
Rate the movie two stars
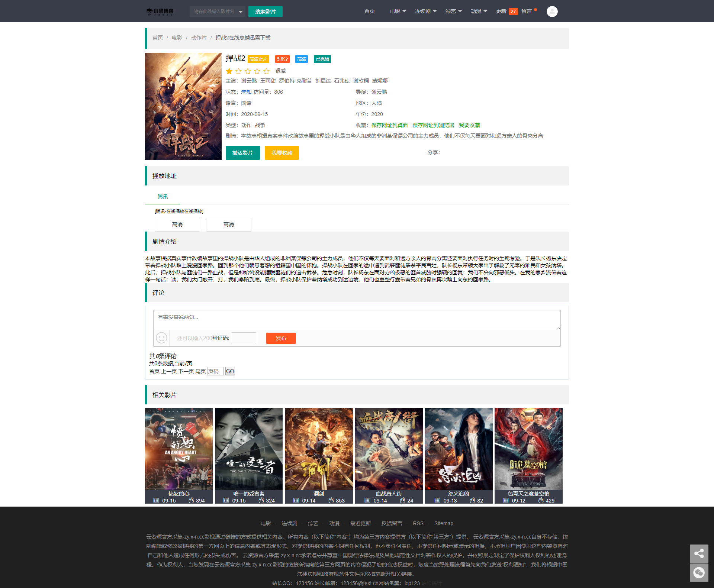238,71
